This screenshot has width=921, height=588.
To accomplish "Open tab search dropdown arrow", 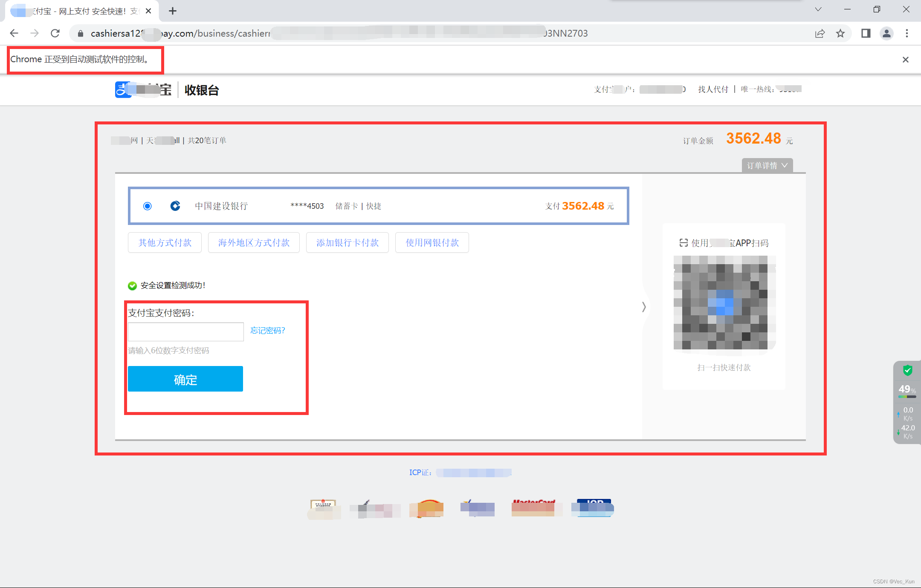I will coord(818,9).
